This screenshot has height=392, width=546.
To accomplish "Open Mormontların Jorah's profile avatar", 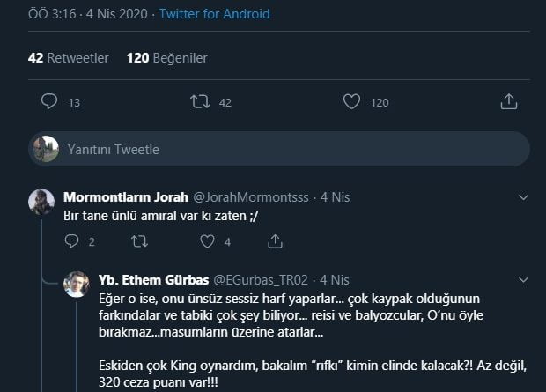I will click(41, 202).
